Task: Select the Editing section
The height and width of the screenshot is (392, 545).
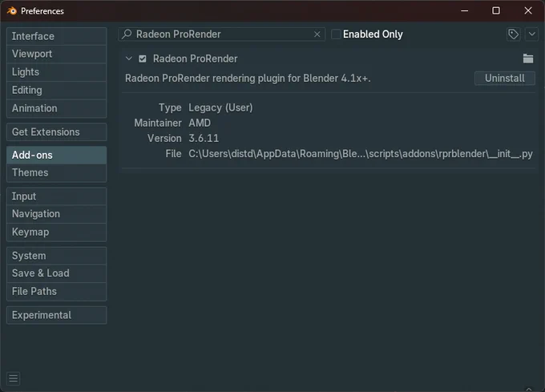Action: click(57, 90)
